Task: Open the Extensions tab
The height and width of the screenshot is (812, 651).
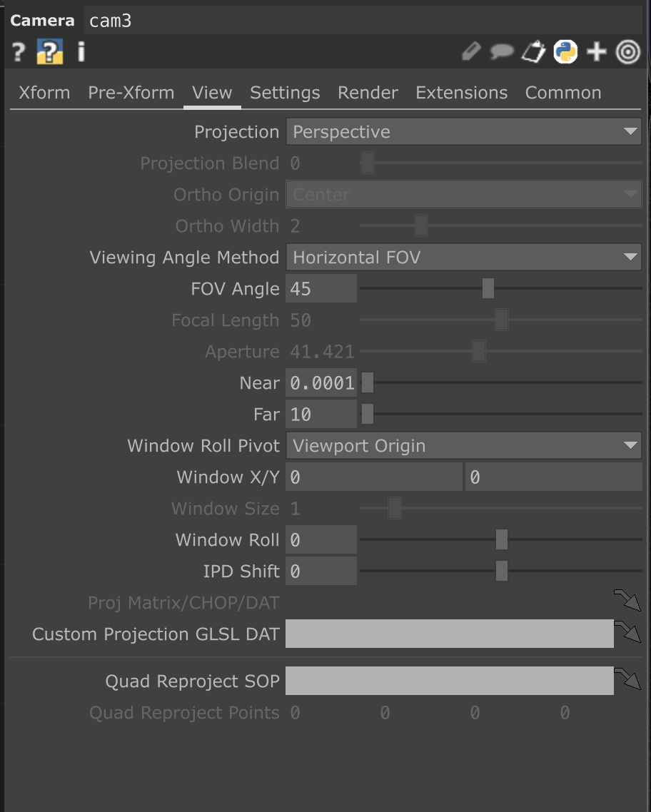Action: click(461, 93)
